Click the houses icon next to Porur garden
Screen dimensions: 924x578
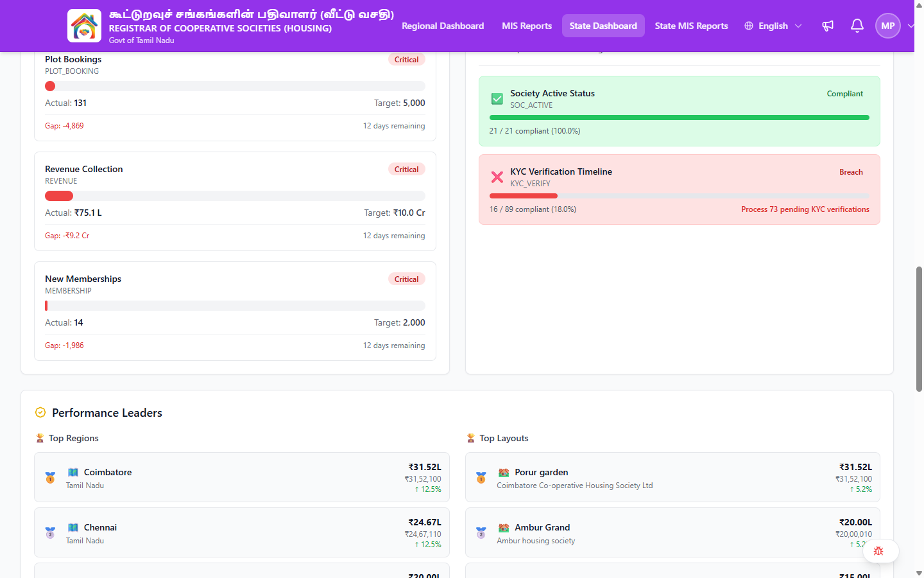point(504,473)
